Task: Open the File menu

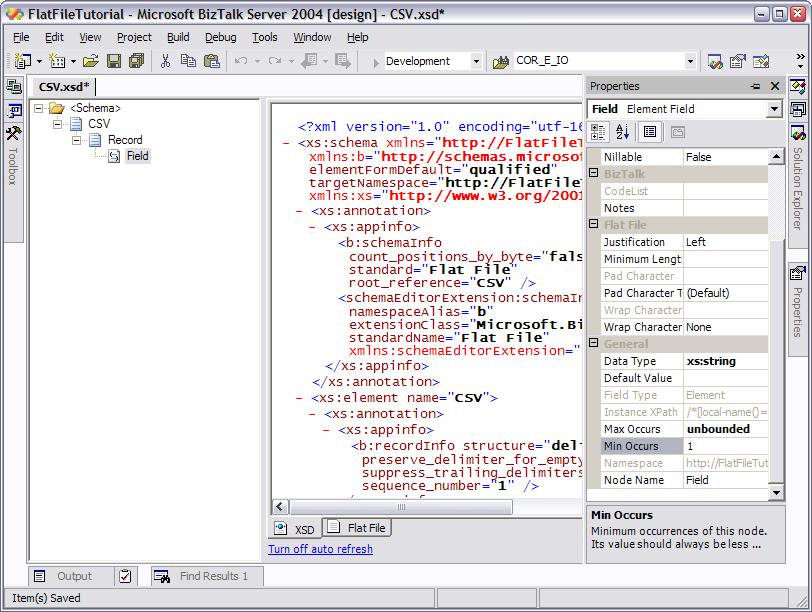Action: coord(21,37)
